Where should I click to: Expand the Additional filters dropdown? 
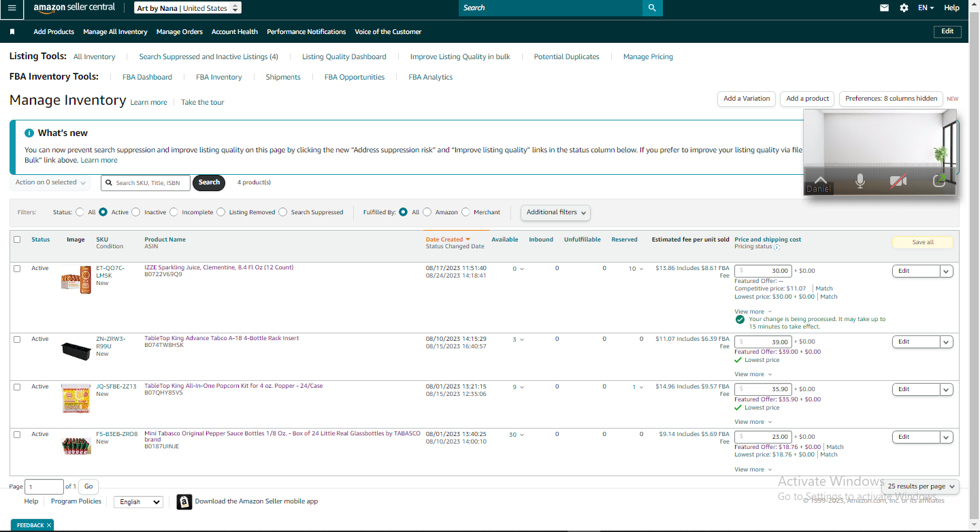(556, 212)
